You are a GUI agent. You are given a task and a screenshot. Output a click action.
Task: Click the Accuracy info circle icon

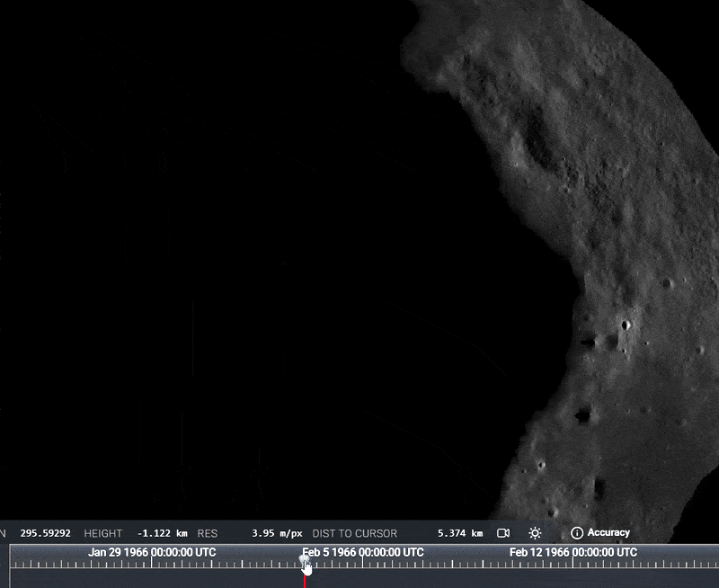576,533
